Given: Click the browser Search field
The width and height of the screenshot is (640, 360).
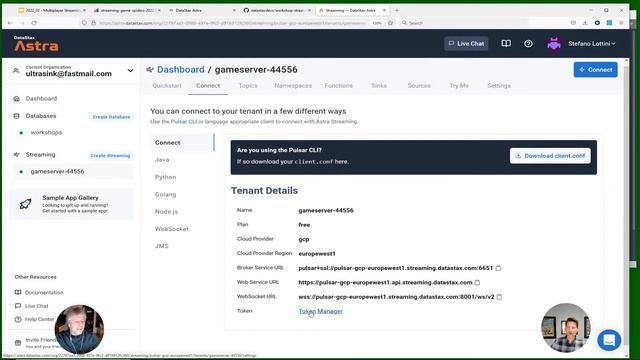Looking at the screenshot, I should 463,23.
